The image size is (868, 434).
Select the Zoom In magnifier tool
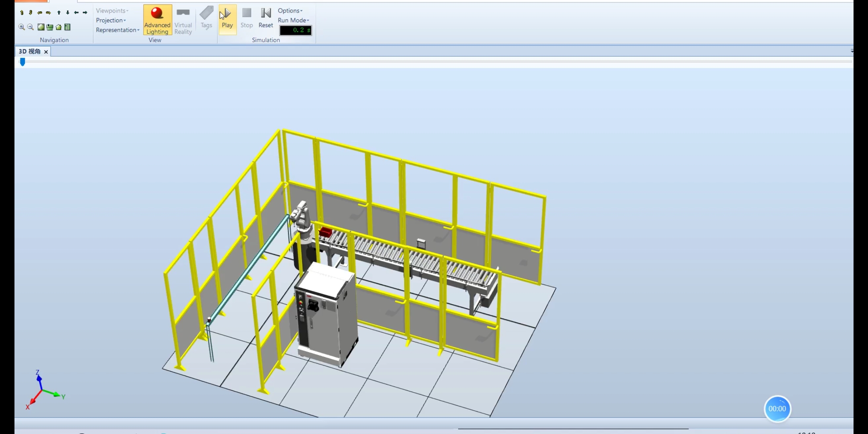[21, 27]
